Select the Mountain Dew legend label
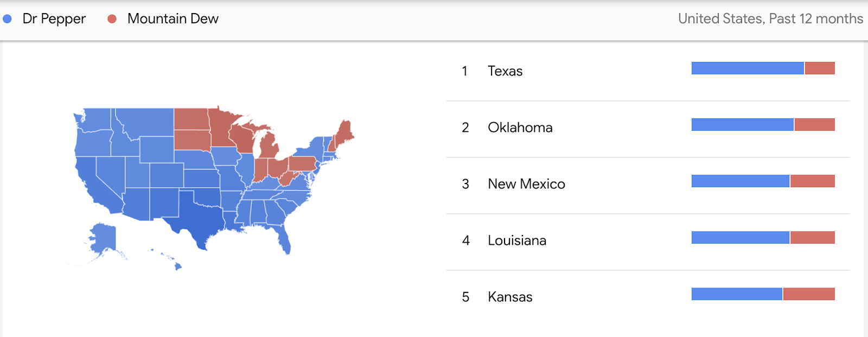The width and height of the screenshot is (868, 337). coord(173,19)
